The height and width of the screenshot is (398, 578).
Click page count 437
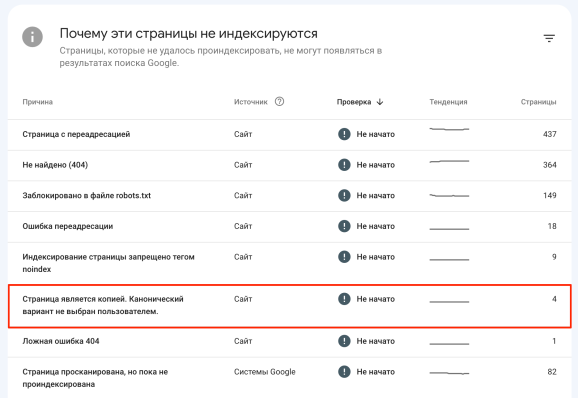550,134
